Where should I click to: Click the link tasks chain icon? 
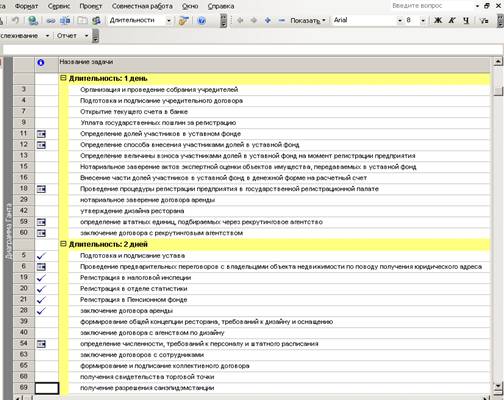(x=51, y=21)
